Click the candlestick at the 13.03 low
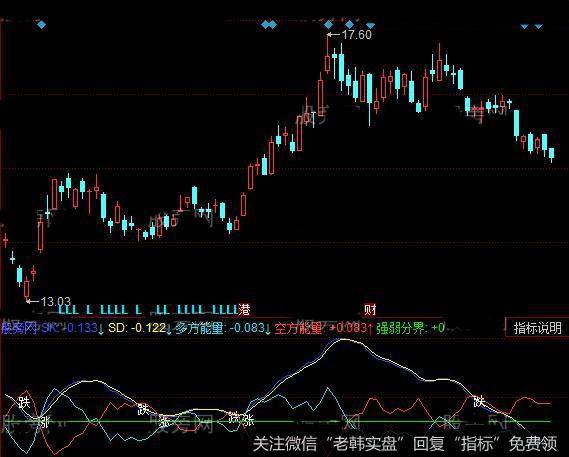Viewport: 569px width, 457px height. (26, 289)
